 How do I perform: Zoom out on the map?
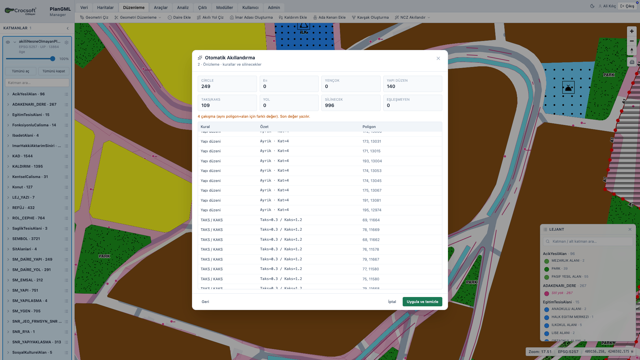(x=631, y=41)
